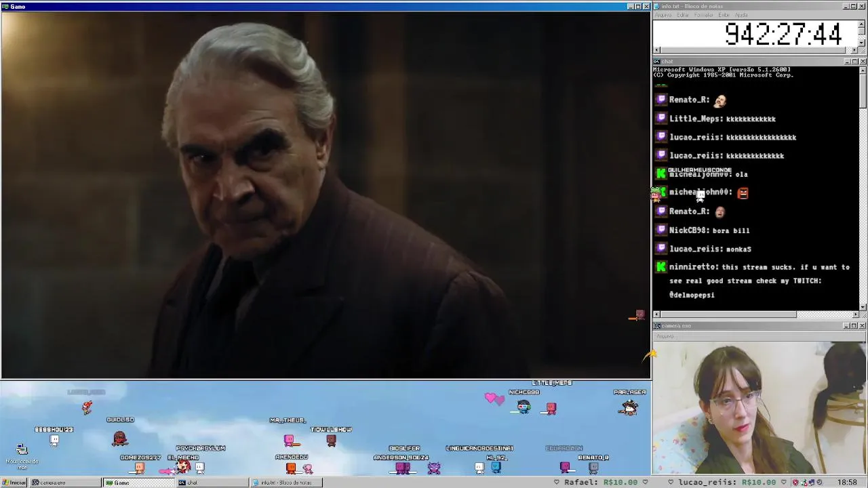
Task: Switch to chat window in taskbar
Action: click(212, 483)
